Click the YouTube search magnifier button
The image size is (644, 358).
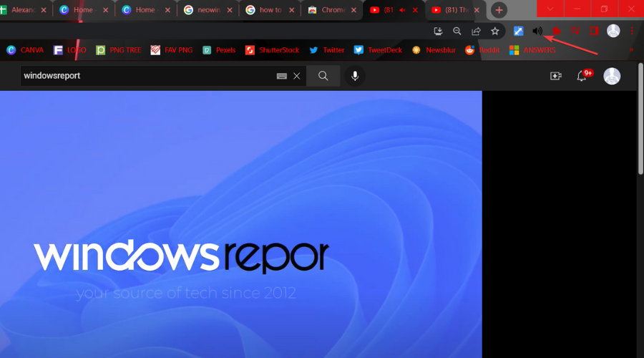pos(323,76)
